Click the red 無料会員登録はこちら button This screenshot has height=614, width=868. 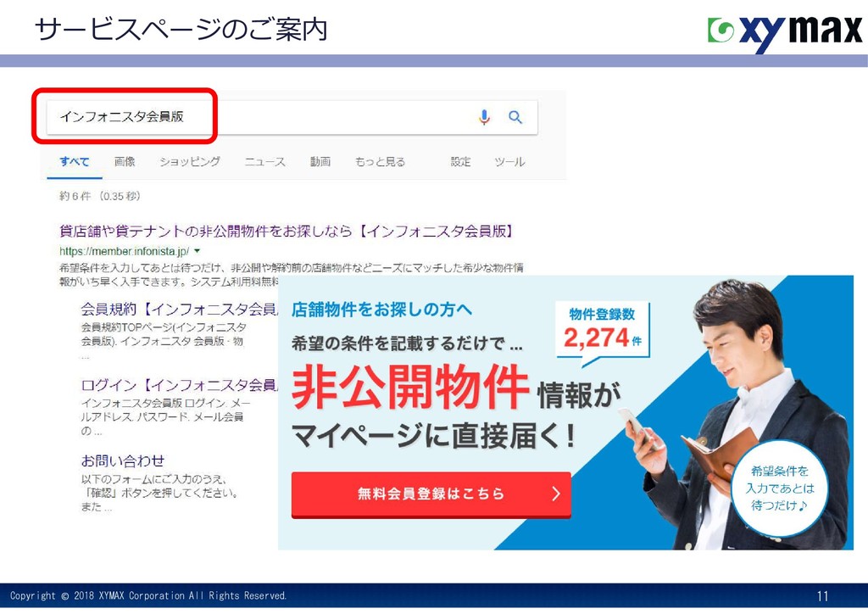tap(431, 494)
